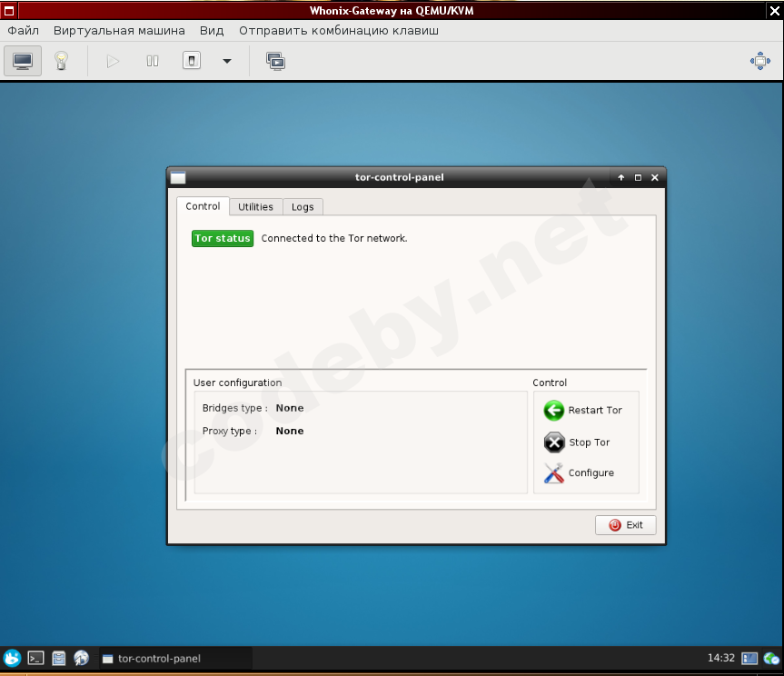Click the Restart Tor button
The height and width of the screenshot is (676, 784).
(x=582, y=410)
